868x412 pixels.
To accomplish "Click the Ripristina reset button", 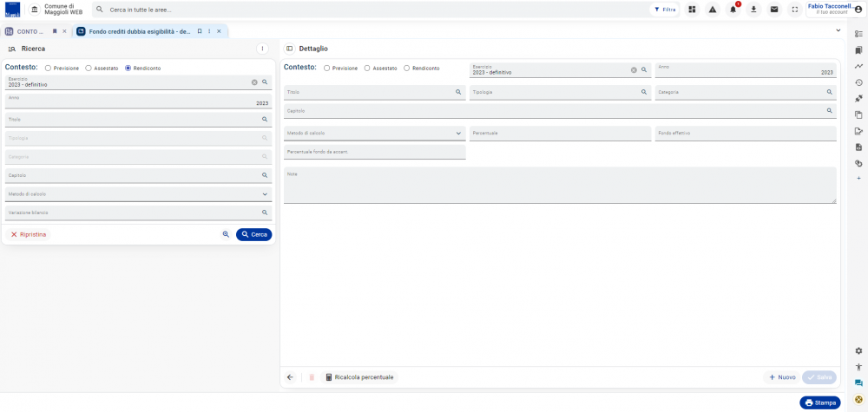I will 29,234.
